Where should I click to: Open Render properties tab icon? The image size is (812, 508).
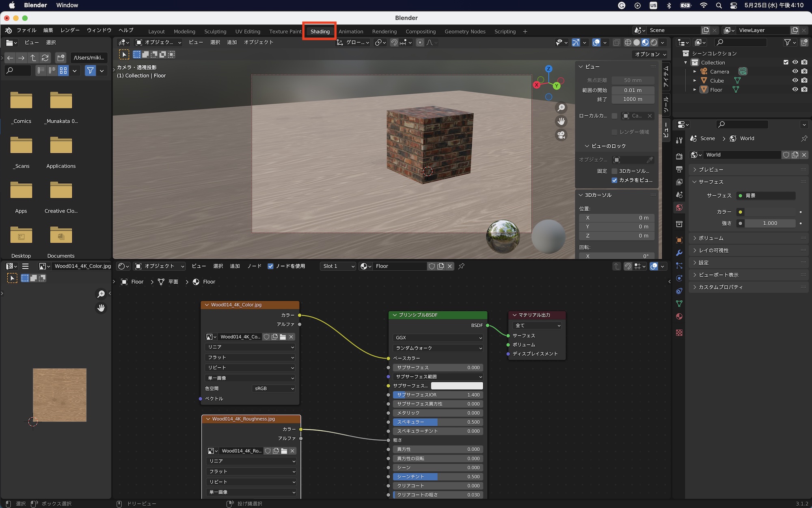[x=679, y=156]
